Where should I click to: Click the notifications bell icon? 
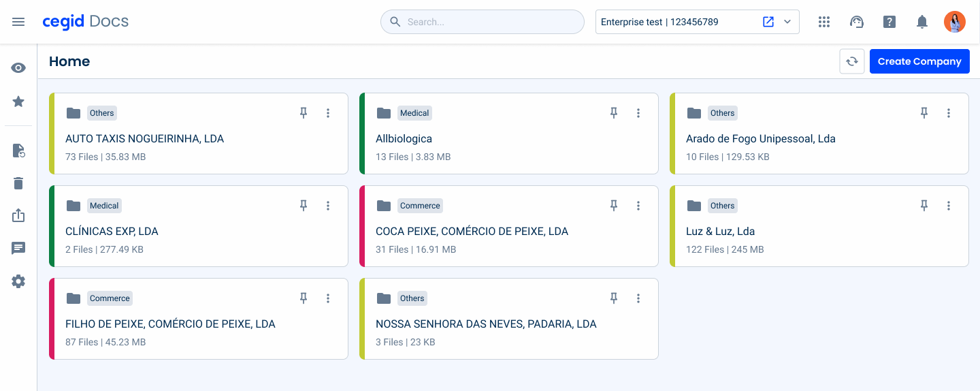[x=922, y=22]
